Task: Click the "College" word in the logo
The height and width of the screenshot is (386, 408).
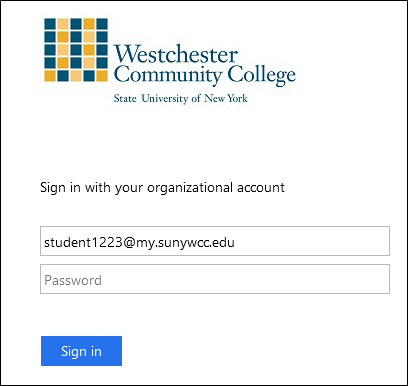Action: click(261, 75)
